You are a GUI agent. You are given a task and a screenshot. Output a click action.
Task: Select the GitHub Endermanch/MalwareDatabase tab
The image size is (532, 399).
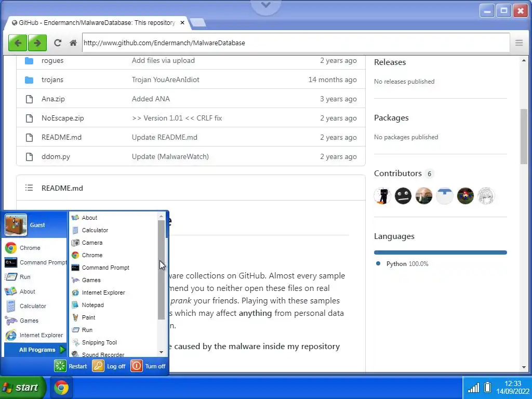click(x=97, y=23)
